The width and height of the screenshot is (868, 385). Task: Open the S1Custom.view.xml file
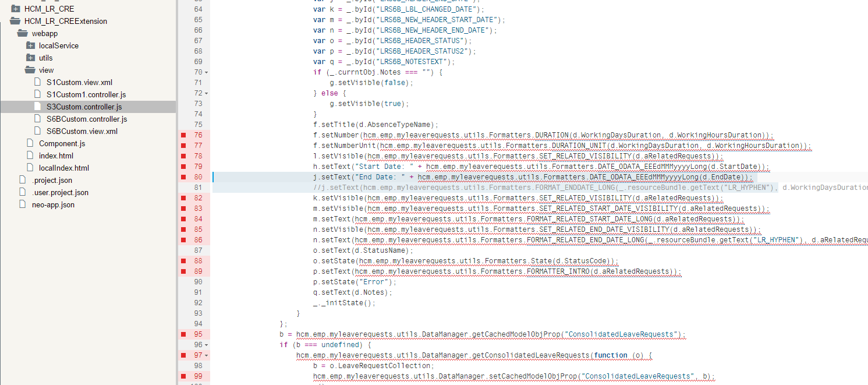[79, 82]
